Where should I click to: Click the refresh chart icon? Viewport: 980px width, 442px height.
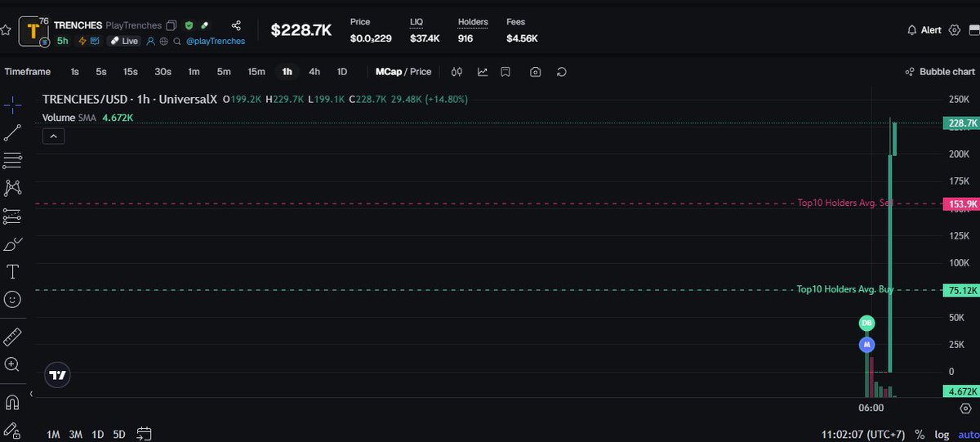(562, 72)
